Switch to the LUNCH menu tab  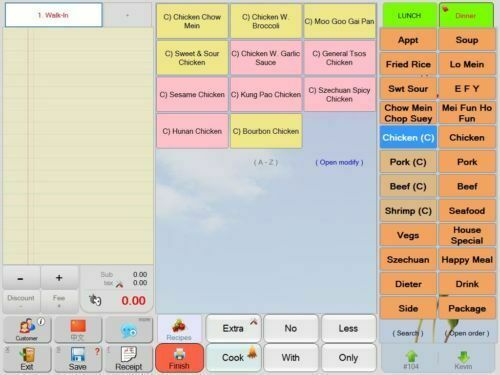coord(409,15)
